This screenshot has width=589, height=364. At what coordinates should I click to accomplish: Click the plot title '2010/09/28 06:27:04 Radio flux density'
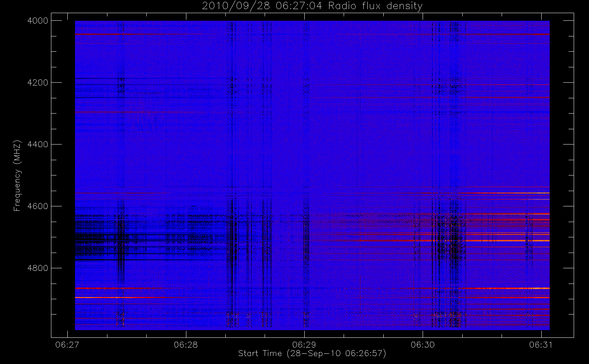click(312, 6)
